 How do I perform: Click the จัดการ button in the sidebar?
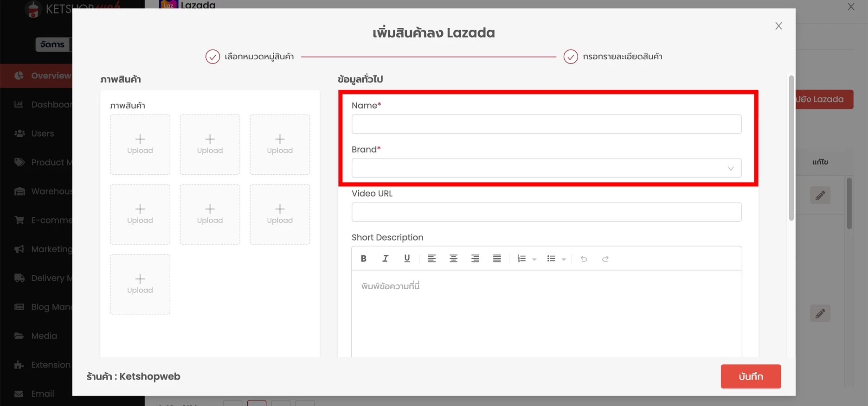[52, 44]
